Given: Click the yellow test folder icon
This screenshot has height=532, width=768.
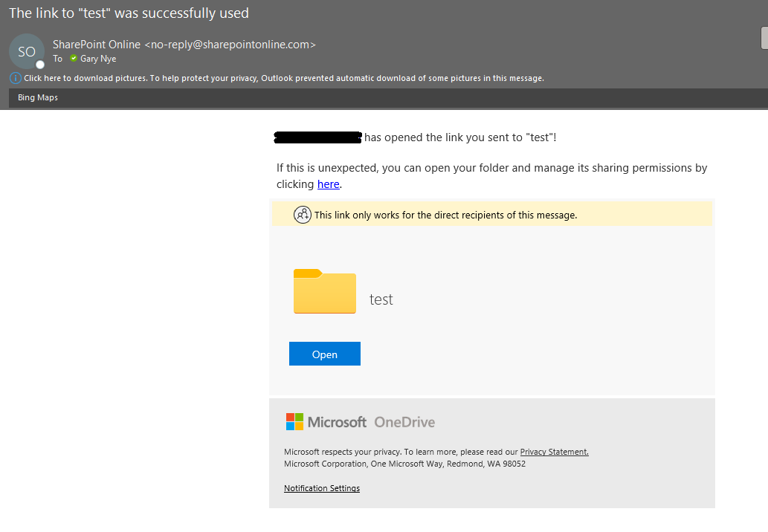Looking at the screenshot, I should point(325,291).
